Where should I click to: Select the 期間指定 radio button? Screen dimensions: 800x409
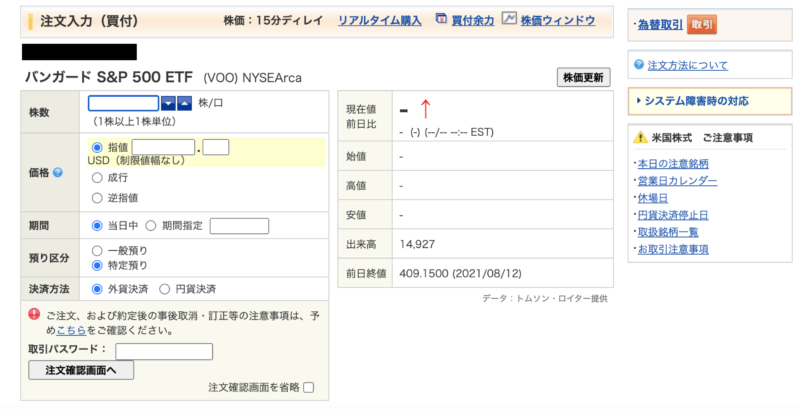[151, 225]
